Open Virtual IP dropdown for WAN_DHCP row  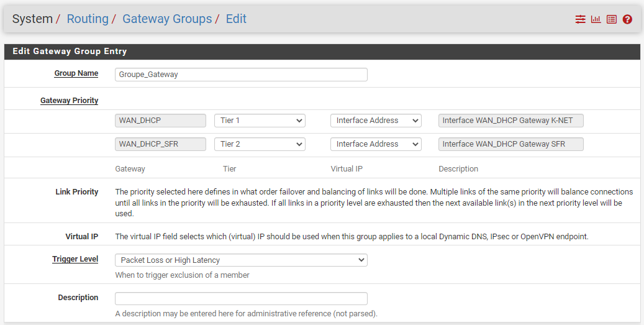coord(375,121)
